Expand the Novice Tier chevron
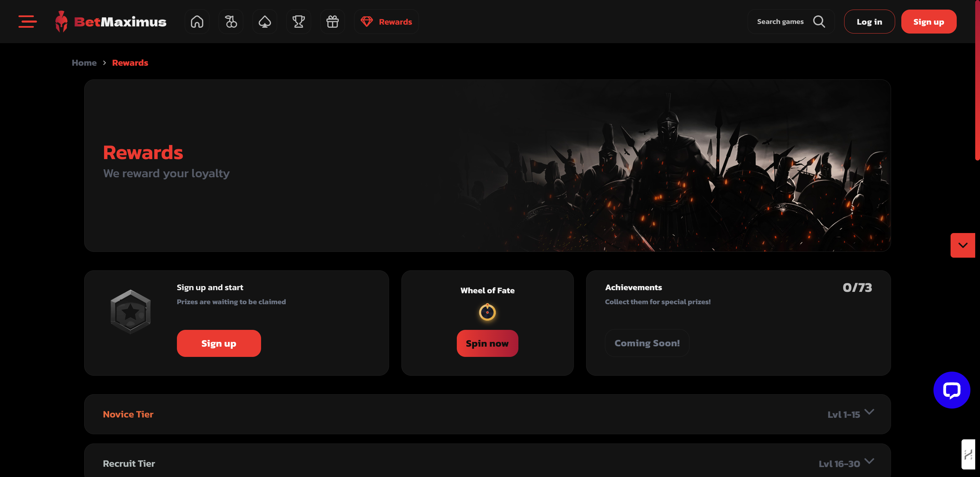 pos(869,412)
